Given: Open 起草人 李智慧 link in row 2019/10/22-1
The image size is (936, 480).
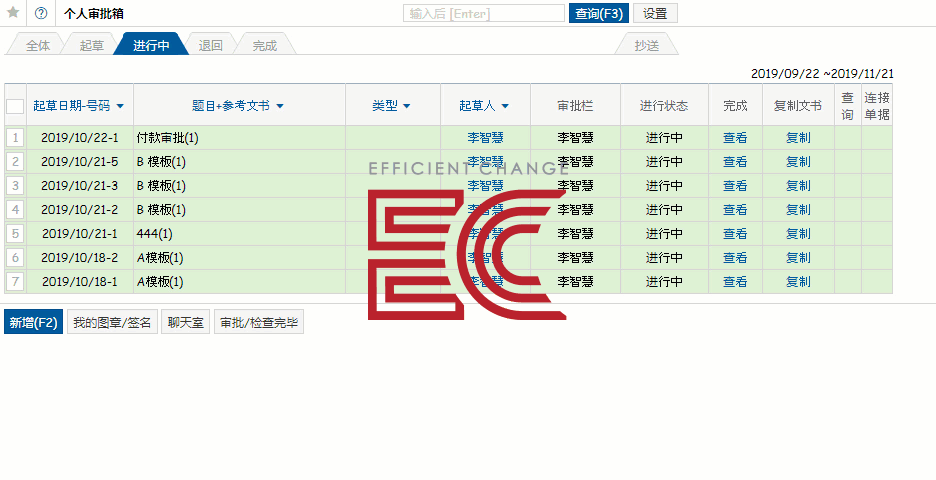Looking at the screenshot, I should click(x=485, y=138).
